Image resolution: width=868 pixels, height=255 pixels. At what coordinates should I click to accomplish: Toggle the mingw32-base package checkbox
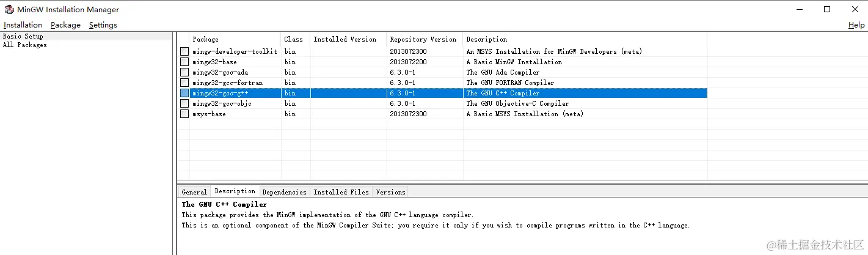[x=184, y=62]
